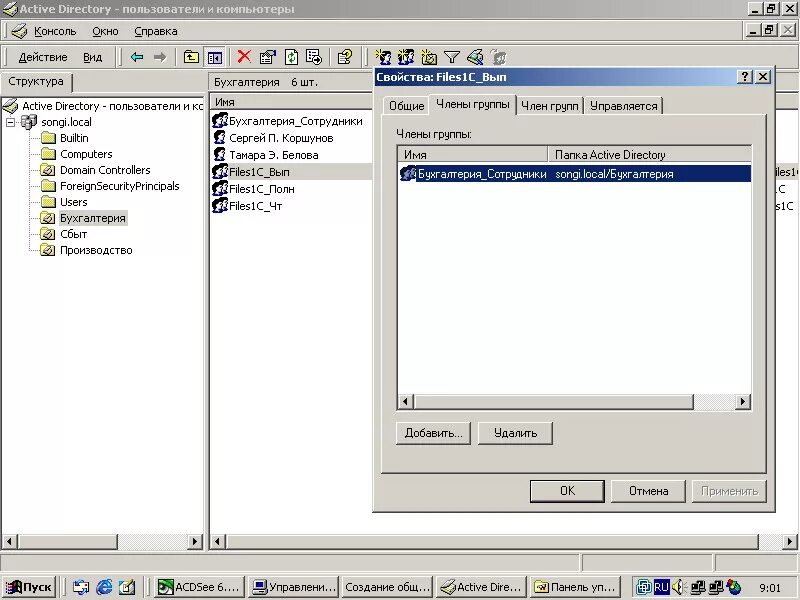The height and width of the screenshot is (600, 800).
Task: Open the Пуск start menu
Action: pos(30,587)
